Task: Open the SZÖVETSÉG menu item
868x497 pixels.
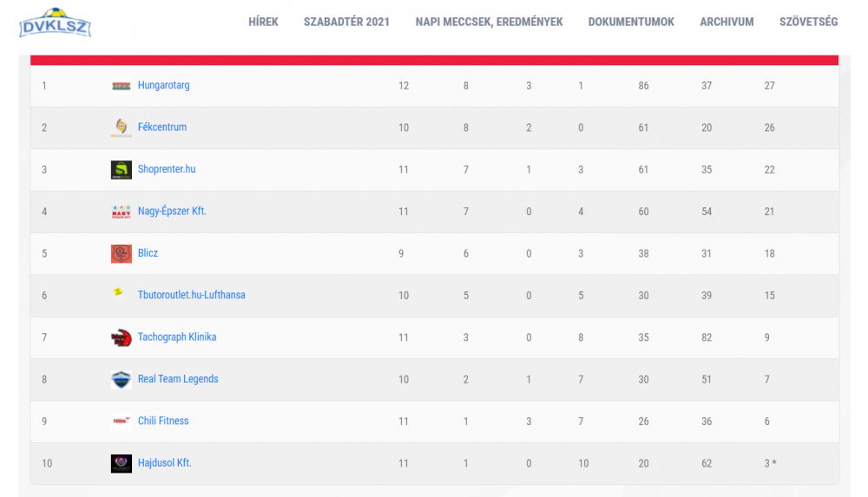Action: click(x=809, y=23)
